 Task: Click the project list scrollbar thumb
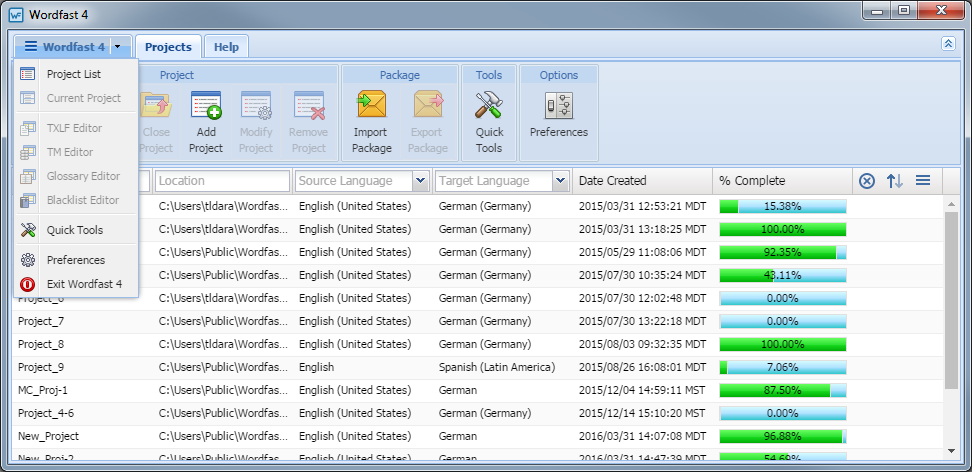[951, 301]
